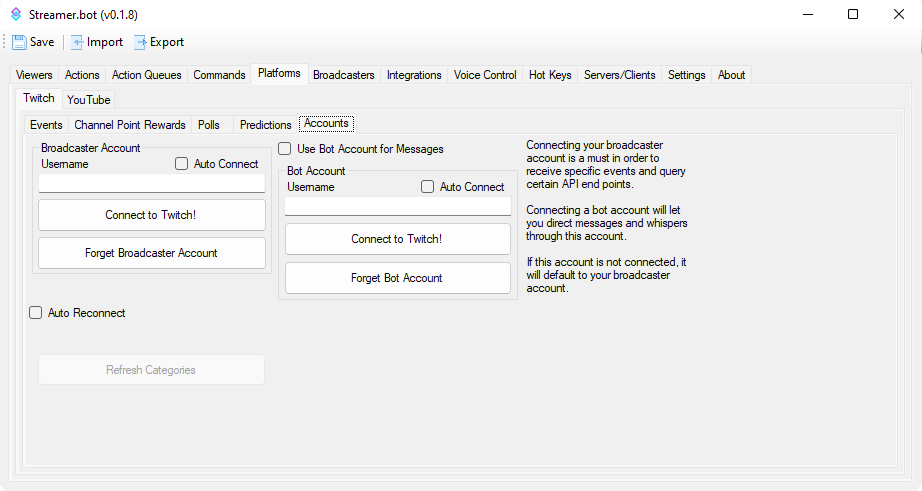Switch to the YouTube platform tab

(x=89, y=99)
